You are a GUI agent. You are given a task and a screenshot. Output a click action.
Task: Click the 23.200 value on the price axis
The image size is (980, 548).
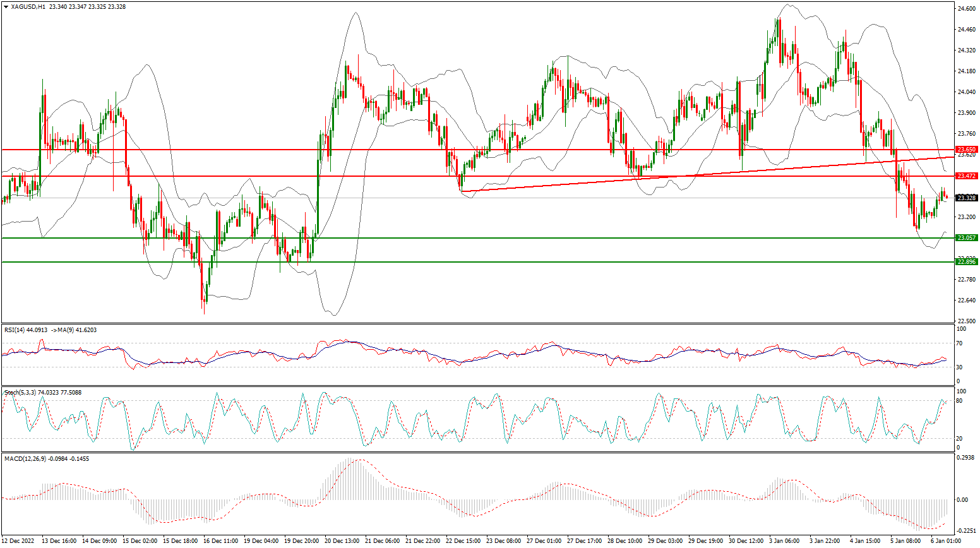[x=967, y=217]
